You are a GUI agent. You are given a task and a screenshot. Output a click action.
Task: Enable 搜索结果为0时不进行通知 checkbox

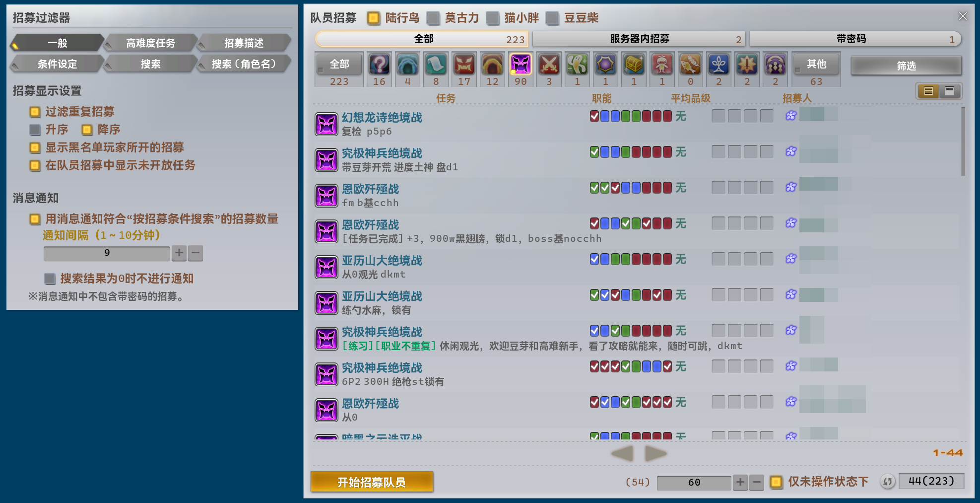(x=50, y=279)
